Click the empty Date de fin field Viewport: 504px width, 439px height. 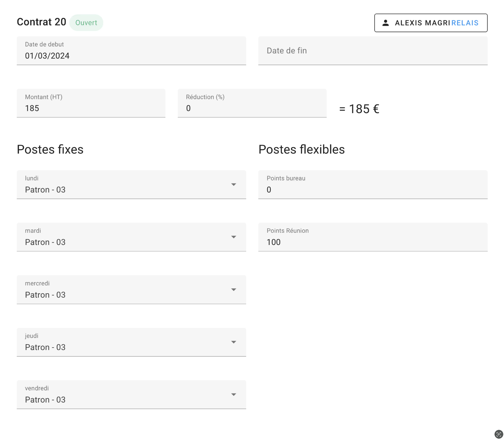point(373,51)
